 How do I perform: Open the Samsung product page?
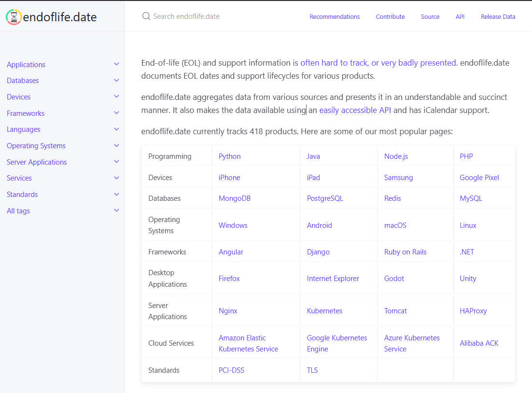[x=398, y=178]
